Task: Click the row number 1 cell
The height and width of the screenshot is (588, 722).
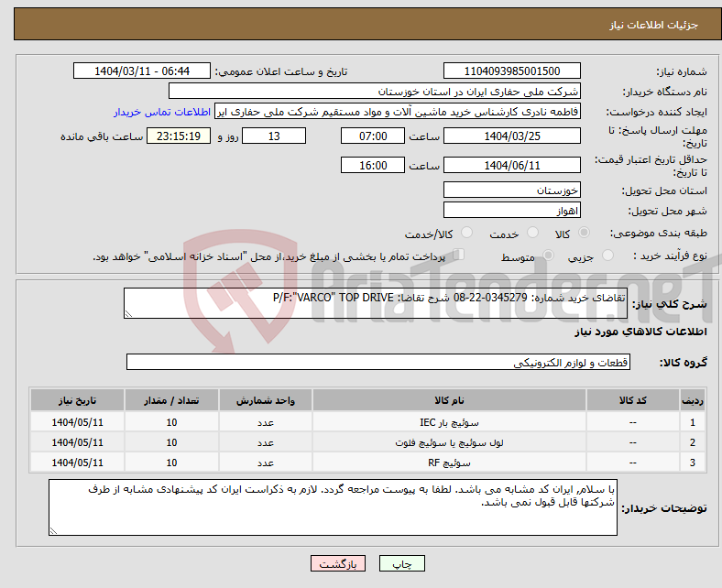Action: tap(693, 422)
